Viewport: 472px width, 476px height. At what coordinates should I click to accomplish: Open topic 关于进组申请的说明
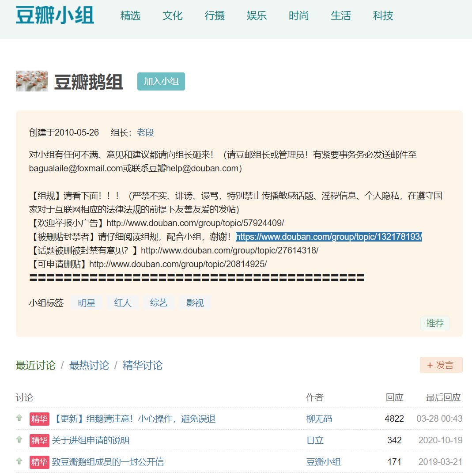pos(91,441)
